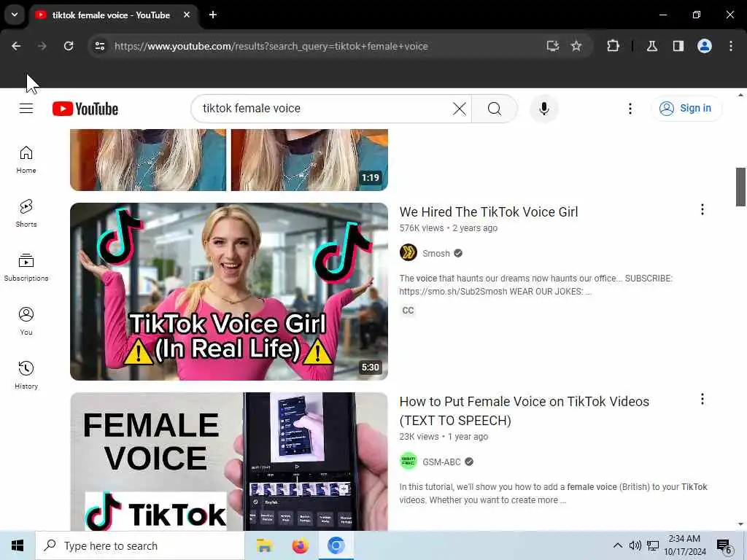This screenshot has width=747, height=560.
Task: Play the 1:19 video thumbnail
Action: pyautogui.click(x=229, y=160)
